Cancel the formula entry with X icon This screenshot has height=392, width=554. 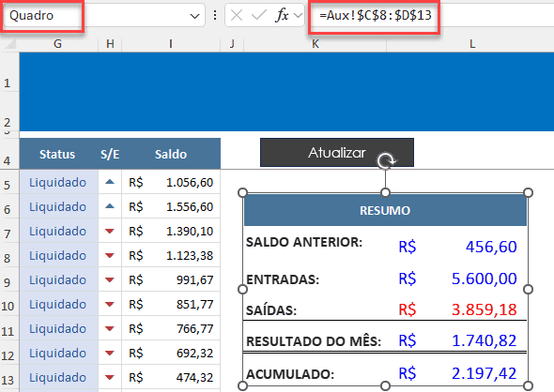237,16
